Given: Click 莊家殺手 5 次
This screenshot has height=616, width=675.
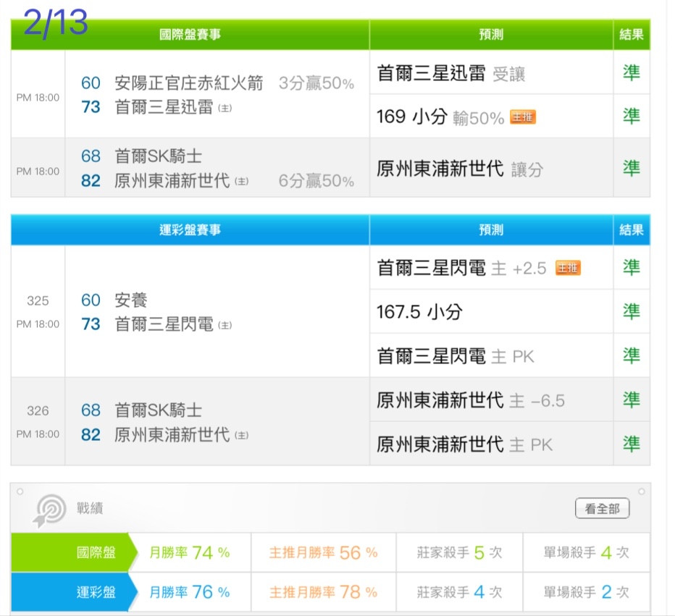Looking at the screenshot, I should coord(459,552).
